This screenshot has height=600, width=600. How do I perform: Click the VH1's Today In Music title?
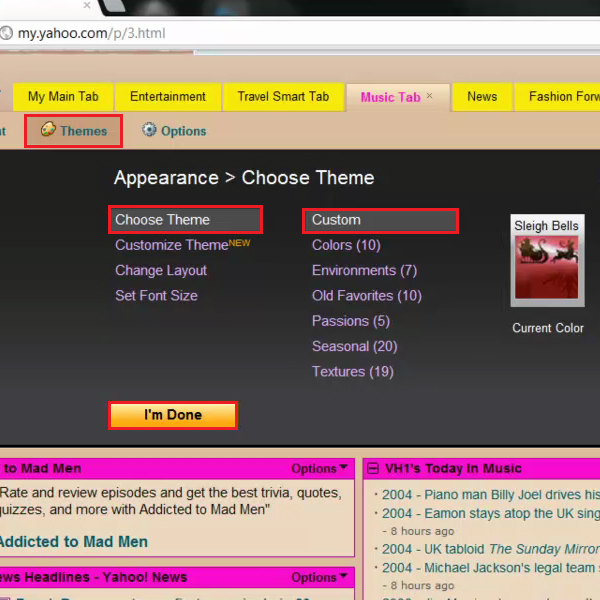tap(453, 468)
